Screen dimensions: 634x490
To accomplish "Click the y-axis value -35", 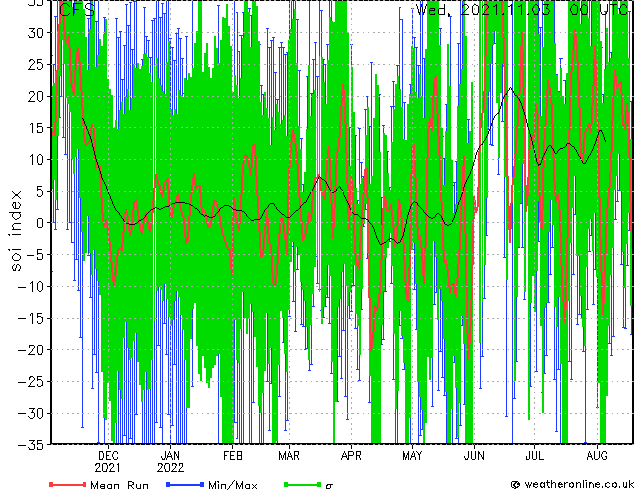I will 32,445.
